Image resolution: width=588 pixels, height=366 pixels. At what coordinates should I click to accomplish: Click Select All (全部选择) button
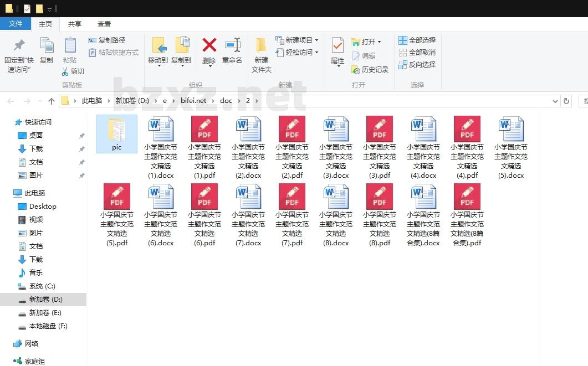(417, 40)
